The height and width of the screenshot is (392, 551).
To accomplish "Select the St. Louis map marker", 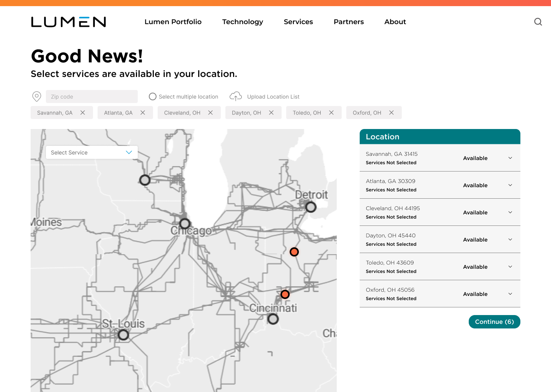I will tap(123, 335).
